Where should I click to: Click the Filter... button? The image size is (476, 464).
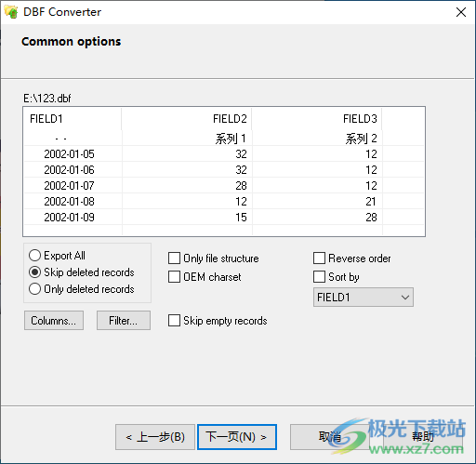124,321
